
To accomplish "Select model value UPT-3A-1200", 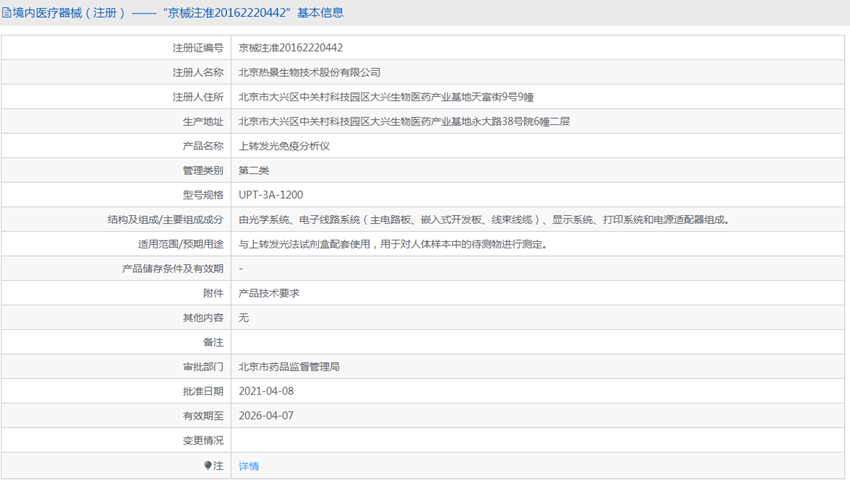I will pyautogui.click(x=271, y=195).
